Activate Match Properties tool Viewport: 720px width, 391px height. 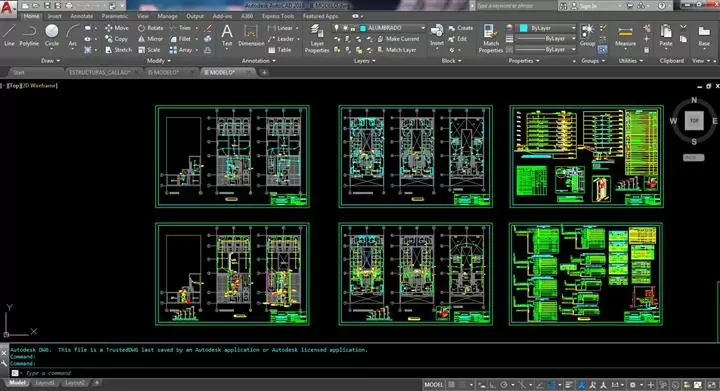point(490,39)
